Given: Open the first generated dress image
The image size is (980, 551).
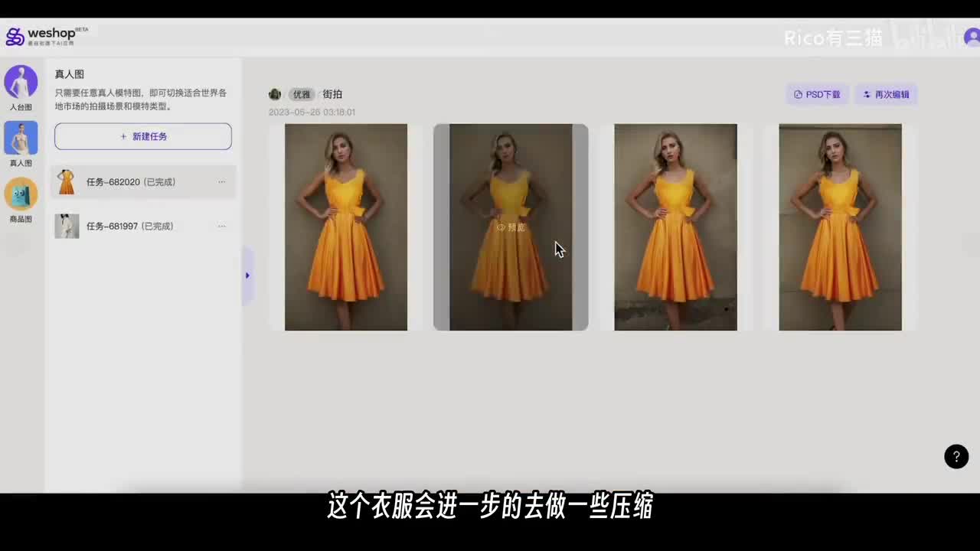Looking at the screenshot, I should (x=346, y=227).
